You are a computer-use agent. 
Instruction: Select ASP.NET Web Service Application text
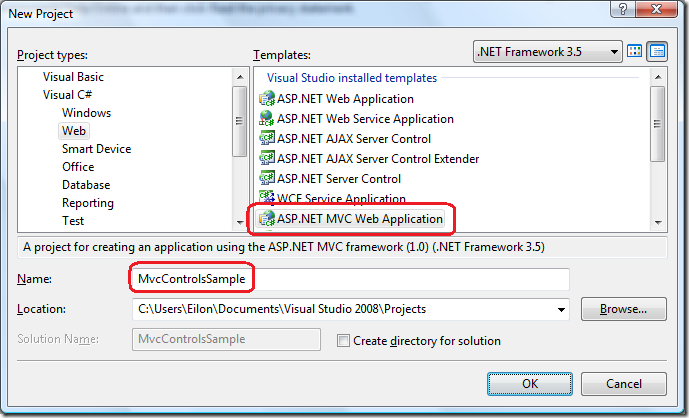click(x=365, y=119)
